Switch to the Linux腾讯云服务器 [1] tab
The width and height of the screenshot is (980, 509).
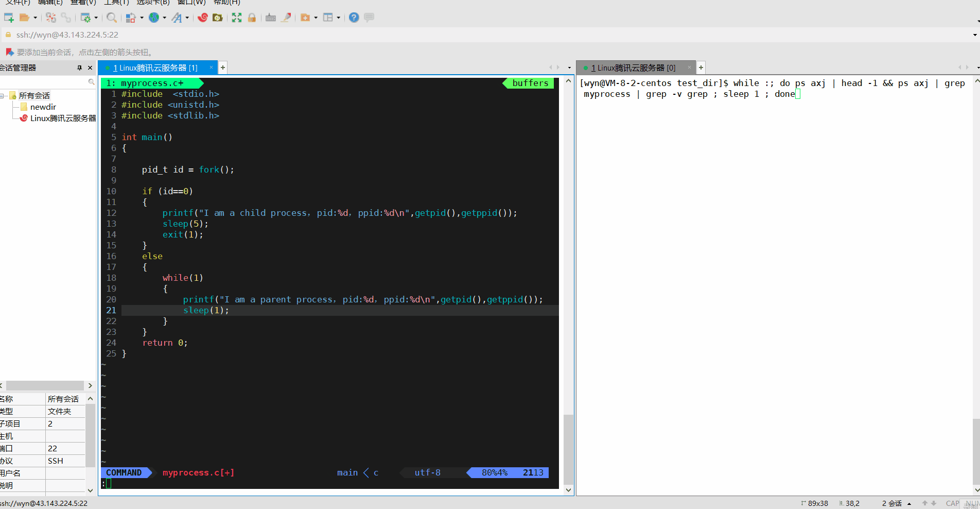(155, 68)
